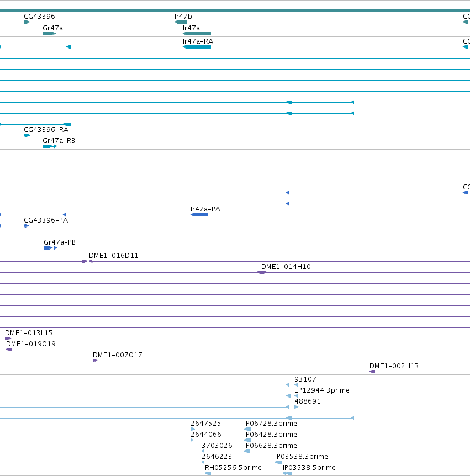Screen dimensions: 470x476
Task: Click the EP12944.3prime feature
Action: tap(297, 396)
